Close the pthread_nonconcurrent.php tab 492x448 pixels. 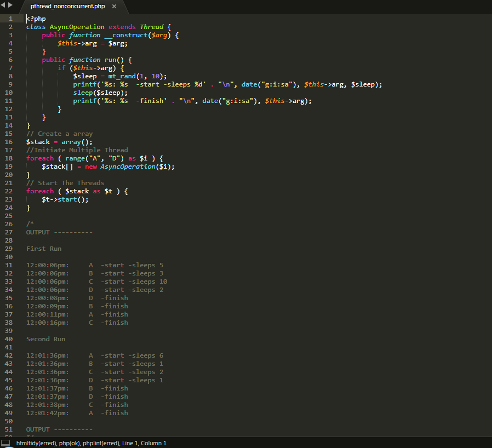[114, 7]
